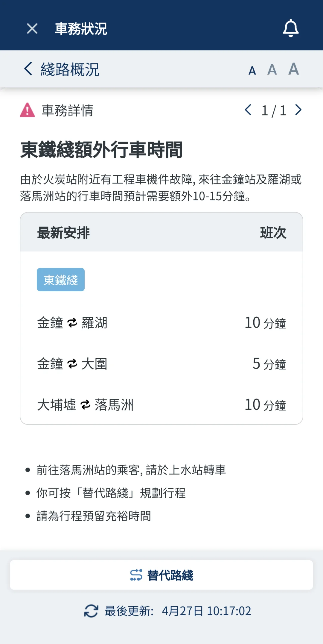Select the 金鐘 to 羅湖 row
323x644 pixels.
click(161, 323)
